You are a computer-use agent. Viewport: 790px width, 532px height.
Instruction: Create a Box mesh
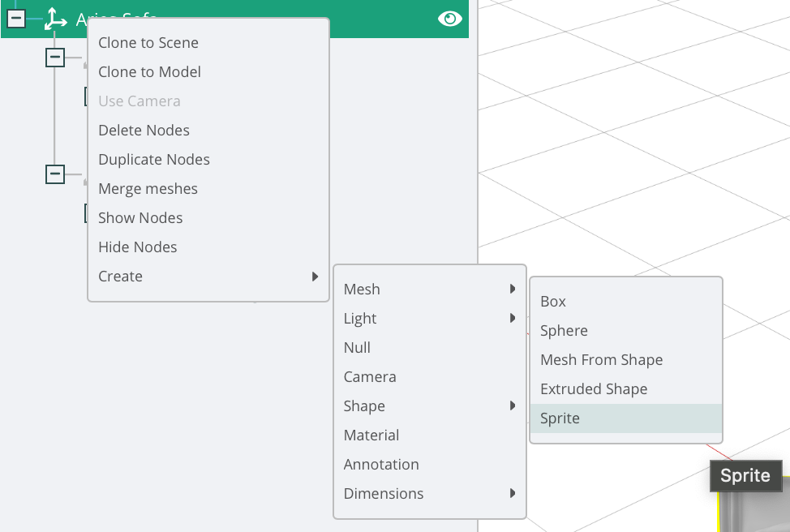pos(553,302)
